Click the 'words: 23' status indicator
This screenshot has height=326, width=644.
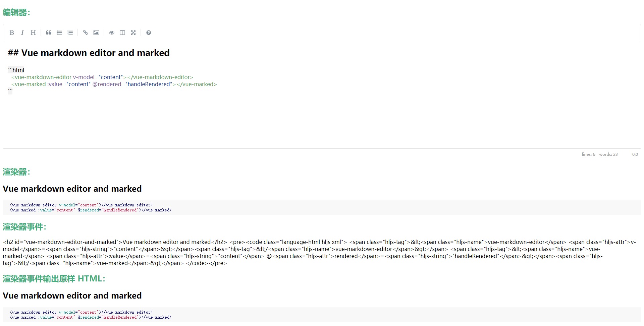point(608,154)
